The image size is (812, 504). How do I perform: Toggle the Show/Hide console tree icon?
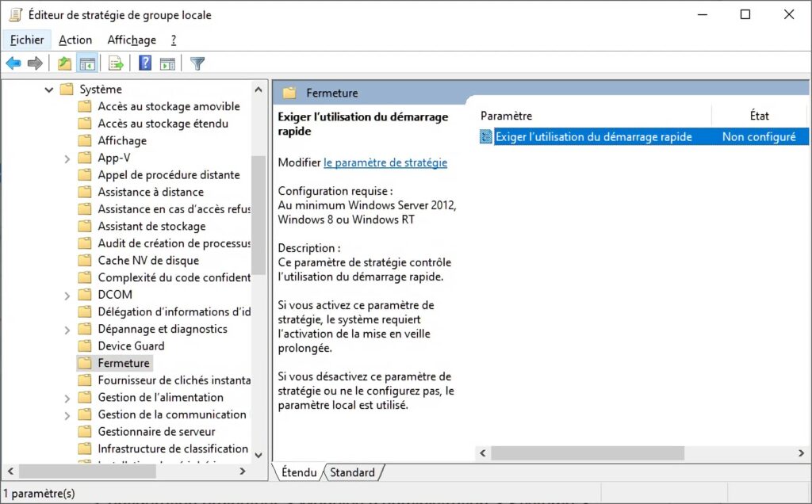click(87, 63)
